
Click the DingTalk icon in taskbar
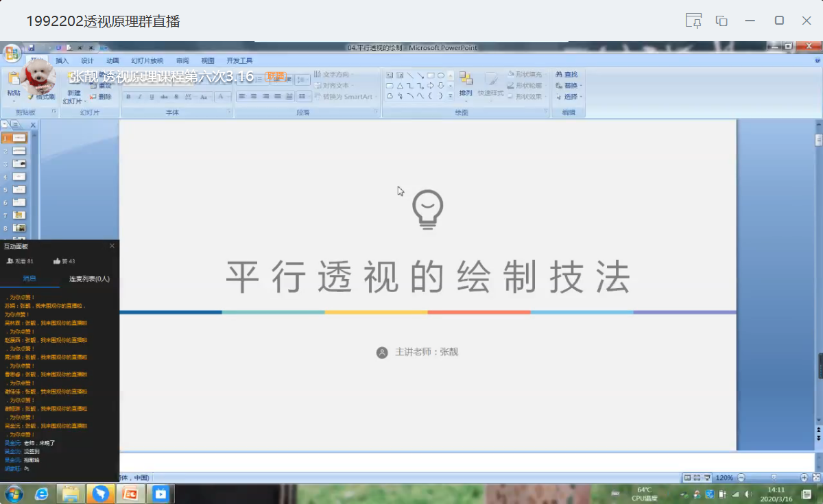tap(101, 494)
